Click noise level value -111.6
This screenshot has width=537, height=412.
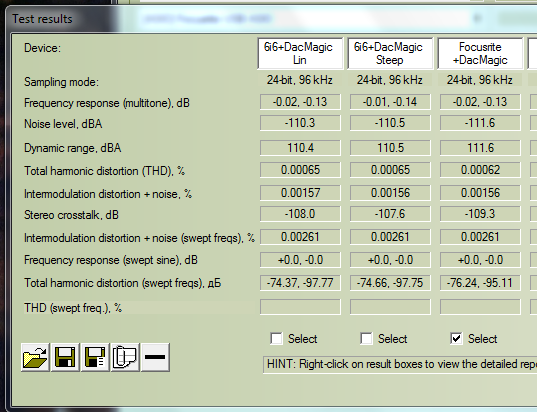(480, 123)
